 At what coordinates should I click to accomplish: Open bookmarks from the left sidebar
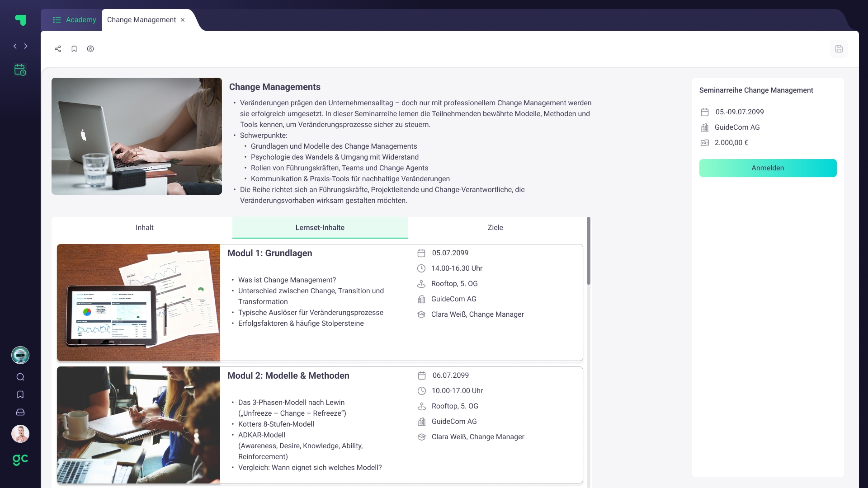click(x=20, y=394)
